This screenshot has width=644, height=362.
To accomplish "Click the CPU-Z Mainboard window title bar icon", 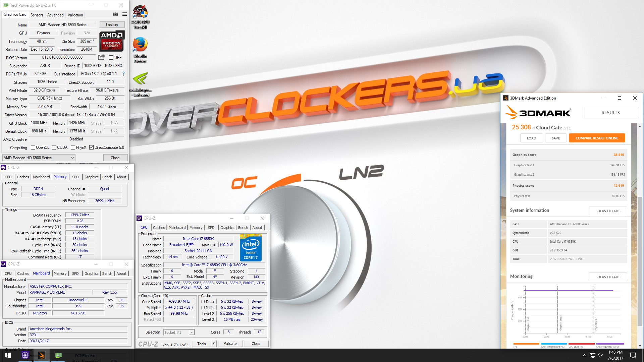I will click(x=3, y=264).
